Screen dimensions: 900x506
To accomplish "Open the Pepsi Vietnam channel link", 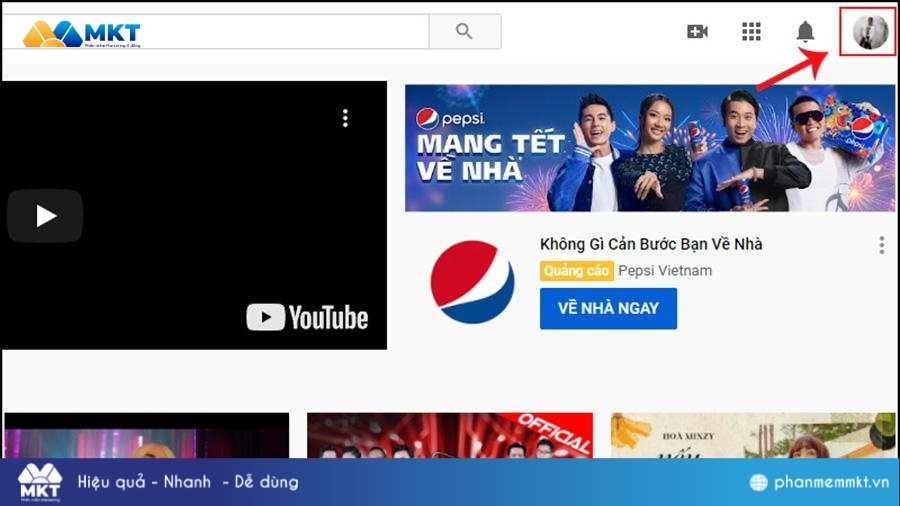I will 665,271.
